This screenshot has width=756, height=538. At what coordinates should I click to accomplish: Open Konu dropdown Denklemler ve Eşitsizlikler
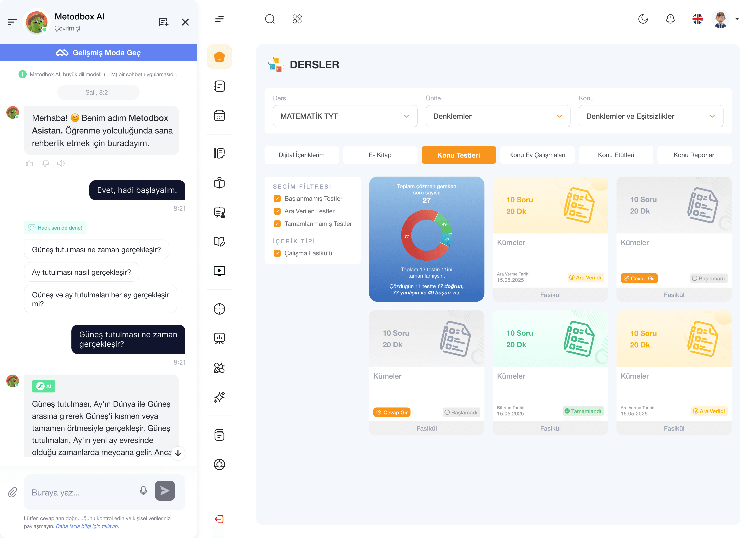[650, 116]
